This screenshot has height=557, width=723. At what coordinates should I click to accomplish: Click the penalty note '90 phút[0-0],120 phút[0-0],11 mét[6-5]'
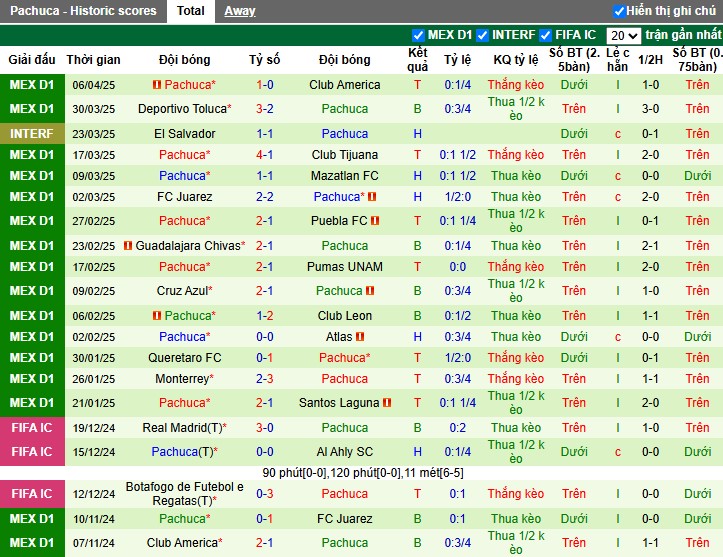click(363, 473)
